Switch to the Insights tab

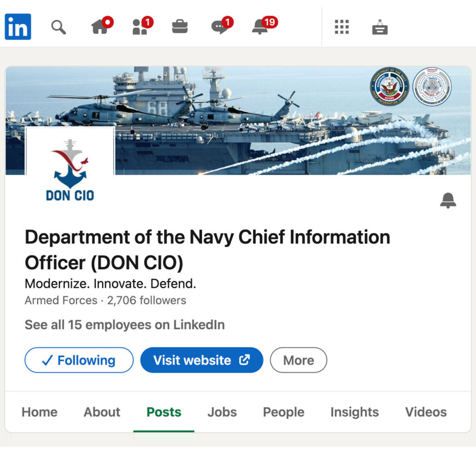355,412
